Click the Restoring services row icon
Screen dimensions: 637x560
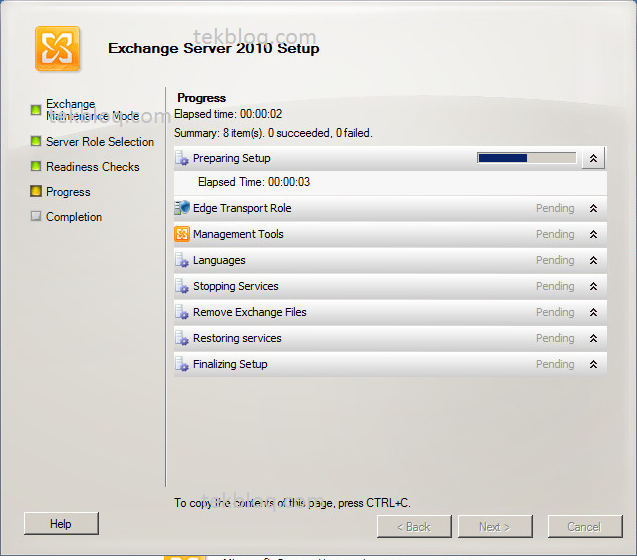coord(182,338)
